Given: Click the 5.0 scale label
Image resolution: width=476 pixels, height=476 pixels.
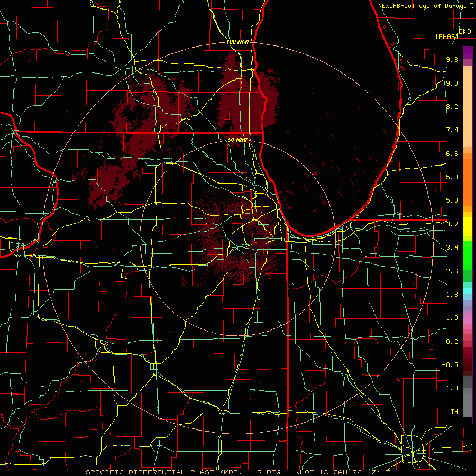Looking at the screenshot, I should click(x=452, y=200).
